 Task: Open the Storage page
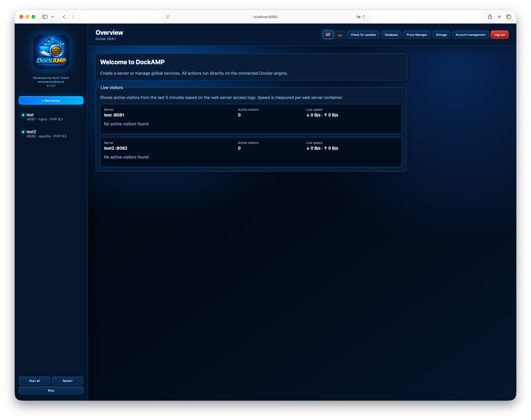pyautogui.click(x=441, y=35)
